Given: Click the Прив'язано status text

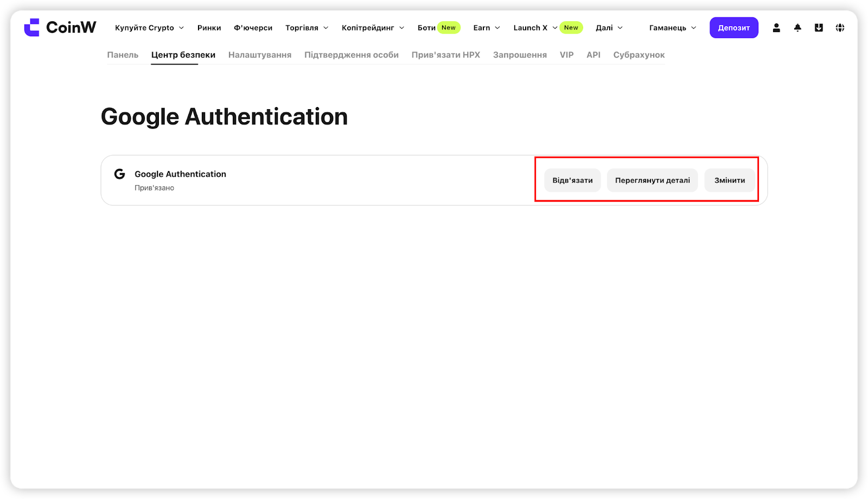Looking at the screenshot, I should [155, 188].
